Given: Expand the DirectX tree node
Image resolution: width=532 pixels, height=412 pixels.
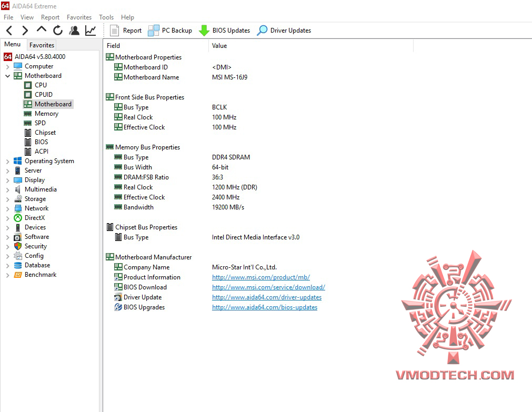Looking at the screenshot, I should [x=7, y=218].
